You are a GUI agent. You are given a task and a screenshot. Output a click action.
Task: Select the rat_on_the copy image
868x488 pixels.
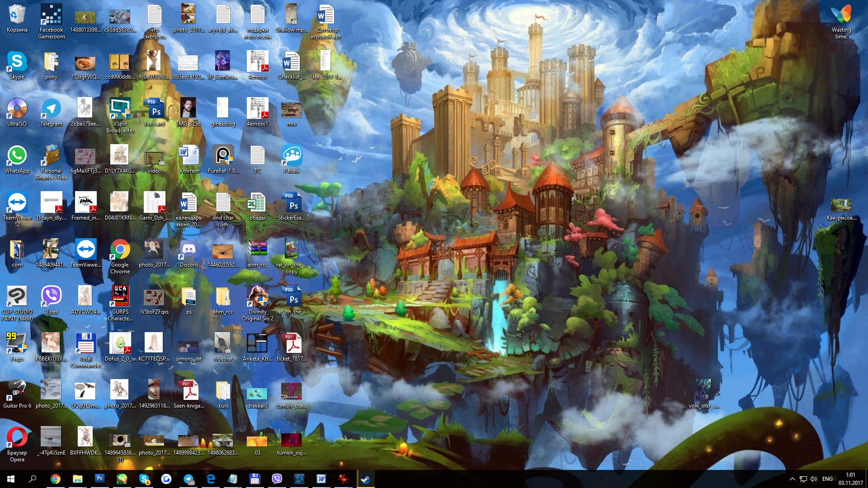click(292, 257)
